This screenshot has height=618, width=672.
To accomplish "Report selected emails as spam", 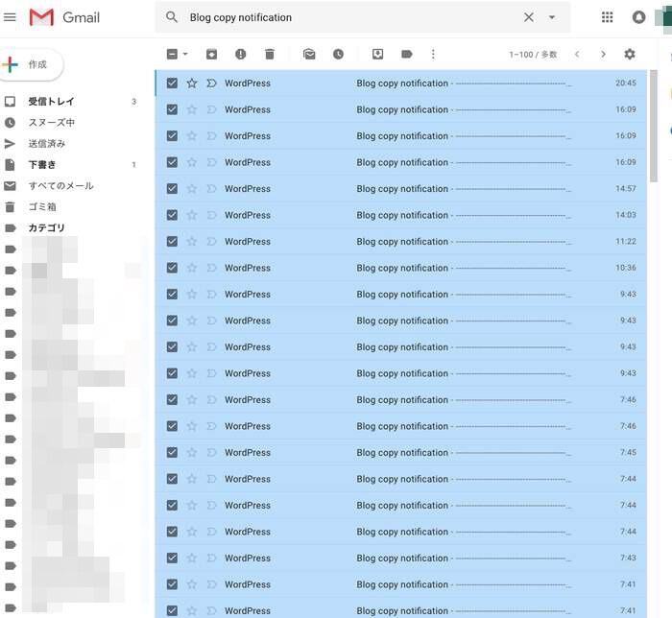I will click(x=240, y=55).
